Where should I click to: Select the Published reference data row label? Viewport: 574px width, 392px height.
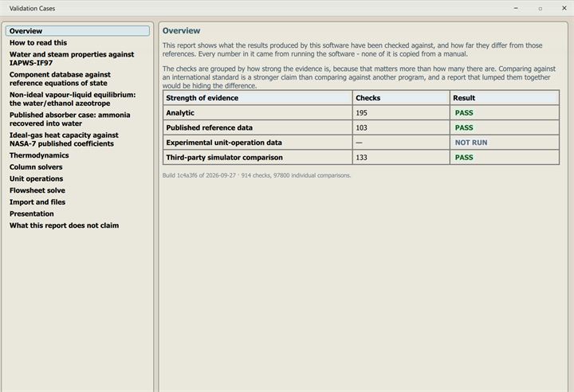pyautogui.click(x=209, y=127)
